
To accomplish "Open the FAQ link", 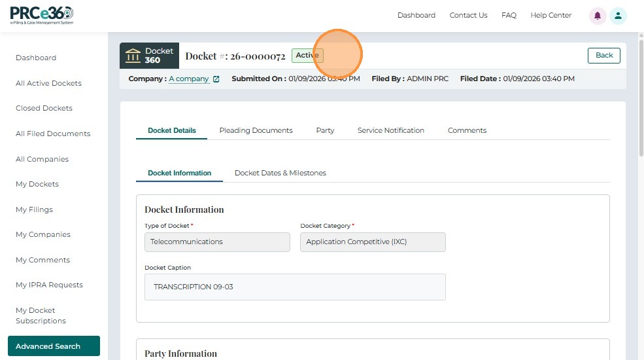I will (x=509, y=15).
